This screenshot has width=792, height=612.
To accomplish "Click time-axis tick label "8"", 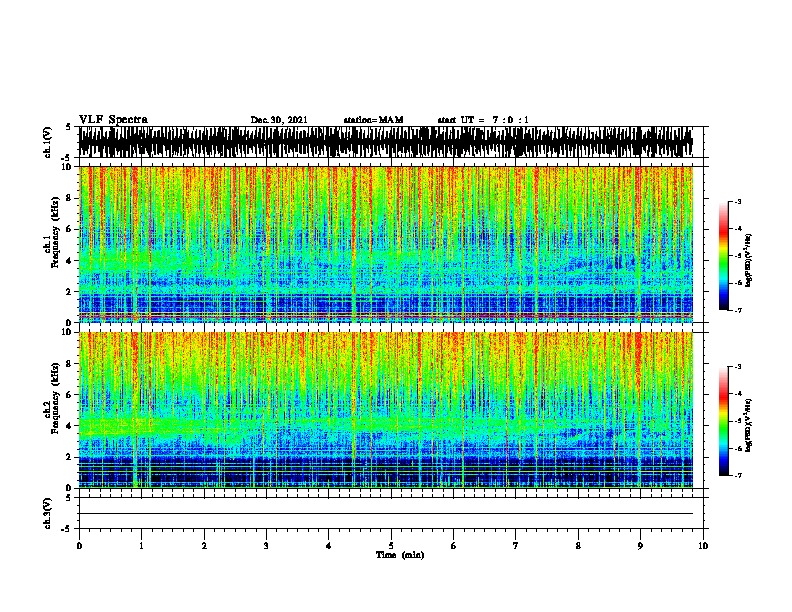I will [578, 546].
